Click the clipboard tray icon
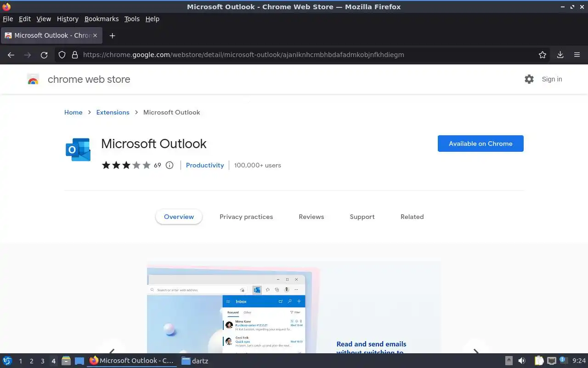Screen dimensions: 588x368 539,361
